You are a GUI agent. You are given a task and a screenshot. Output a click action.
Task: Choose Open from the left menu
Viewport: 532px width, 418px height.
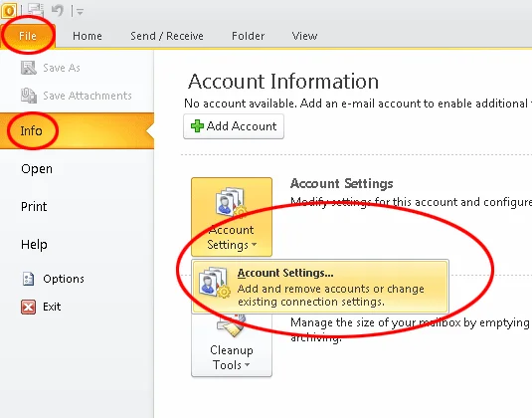pos(37,169)
